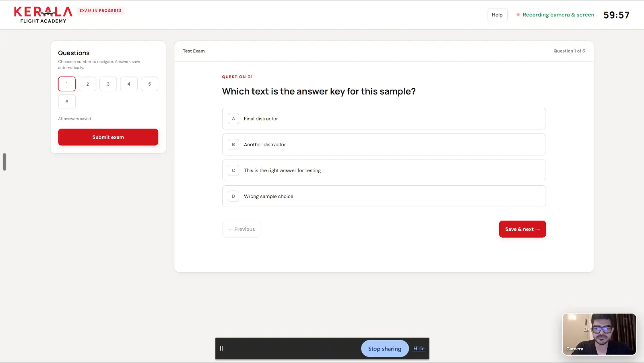Image resolution: width=644 pixels, height=363 pixels.
Task: Open the Help button
Action: coord(497,15)
